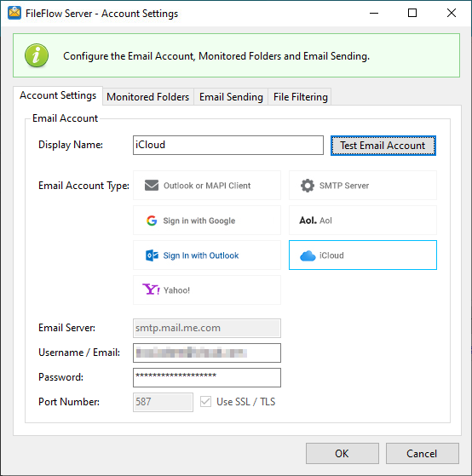Switch to the Monitored Folders tab

[x=148, y=97]
